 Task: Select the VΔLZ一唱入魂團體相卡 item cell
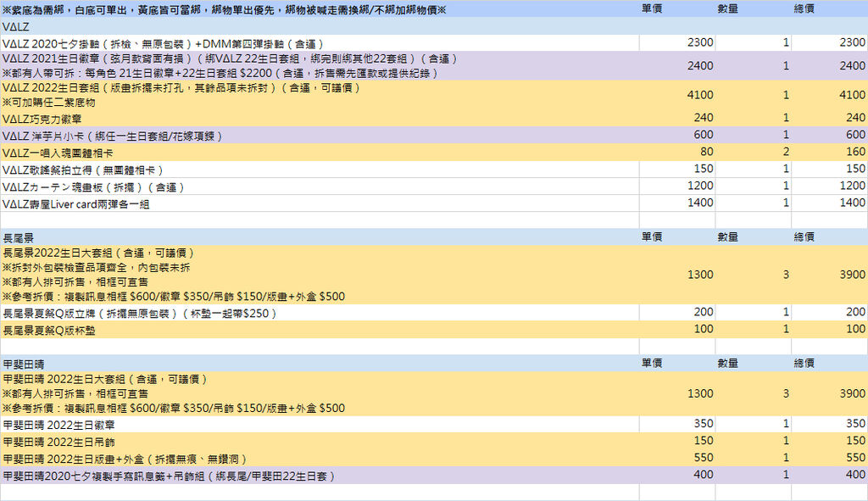pyautogui.click(x=320, y=153)
